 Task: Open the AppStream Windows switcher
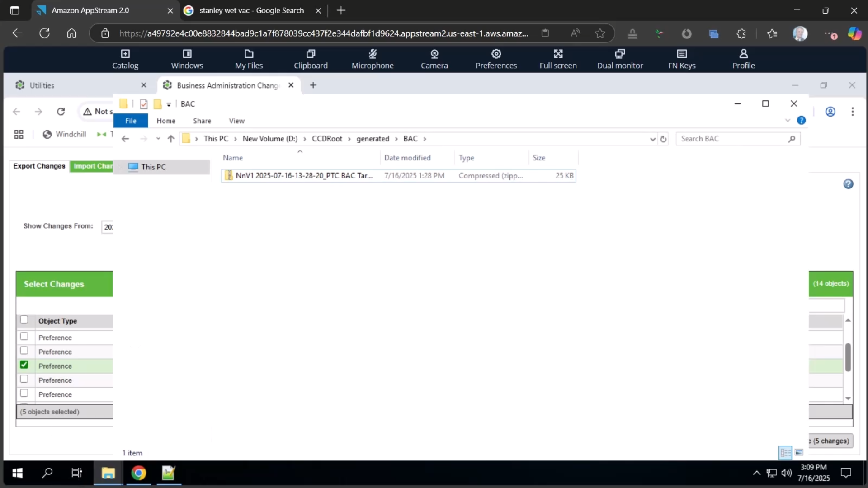click(187, 59)
